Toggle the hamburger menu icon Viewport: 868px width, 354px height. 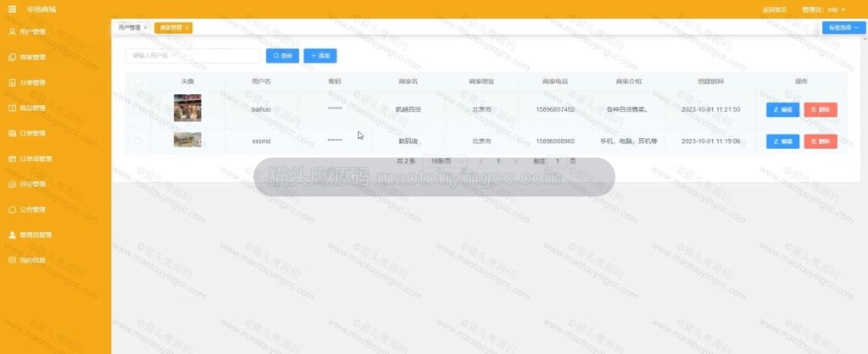pos(12,9)
